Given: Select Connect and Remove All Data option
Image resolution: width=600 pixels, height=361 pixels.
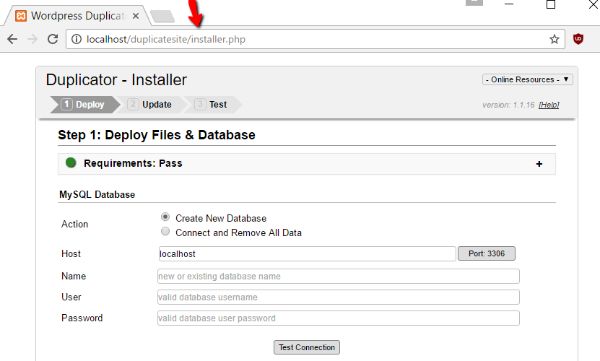Looking at the screenshot, I should (x=165, y=231).
